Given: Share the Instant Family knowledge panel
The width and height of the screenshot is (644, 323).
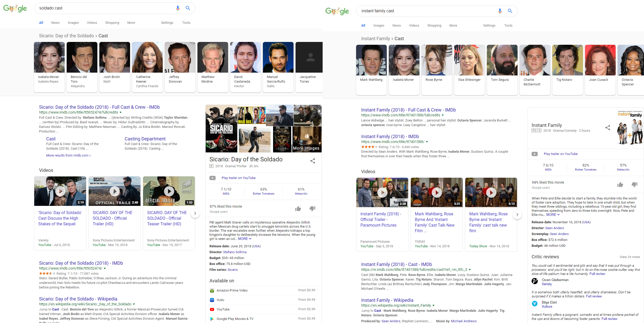Looking at the screenshot, I should coord(608,127).
